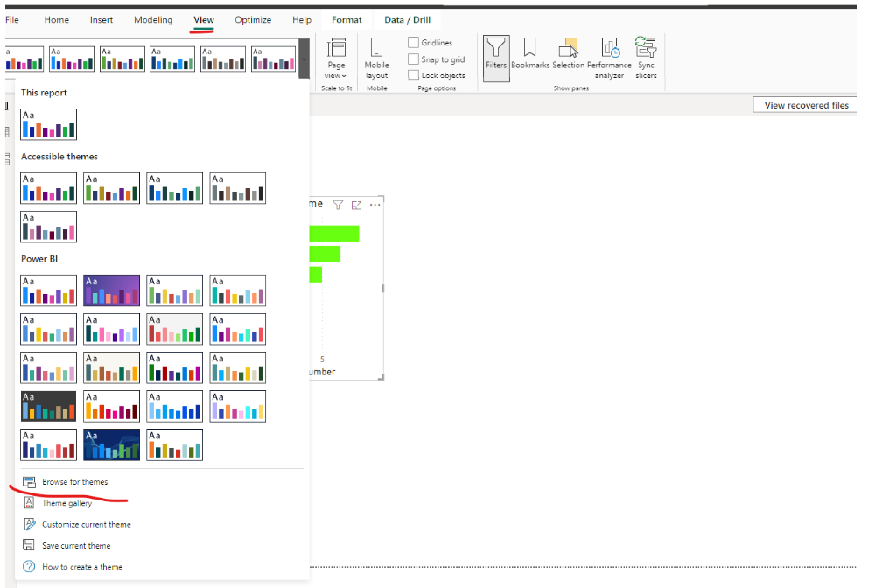This screenshot has width=882, height=588.
Task: Select the theme under This report
Action: pyautogui.click(x=48, y=124)
